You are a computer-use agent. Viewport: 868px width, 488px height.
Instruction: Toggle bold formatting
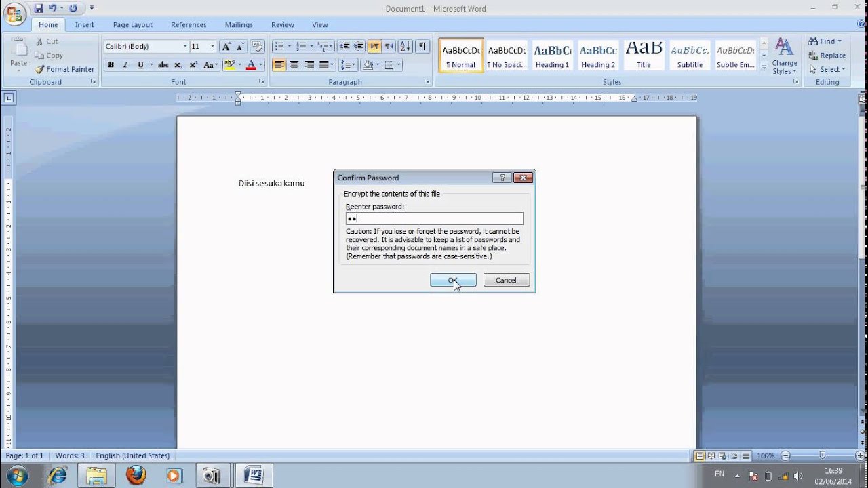click(111, 65)
